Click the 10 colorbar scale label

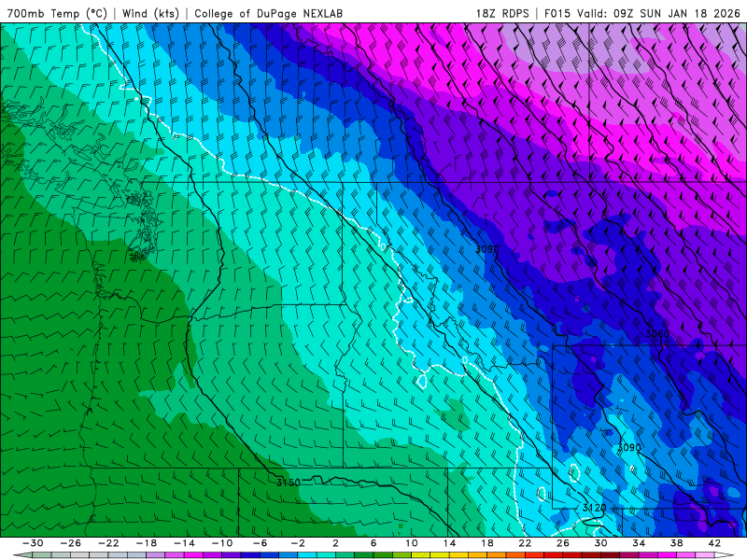tap(412, 543)
